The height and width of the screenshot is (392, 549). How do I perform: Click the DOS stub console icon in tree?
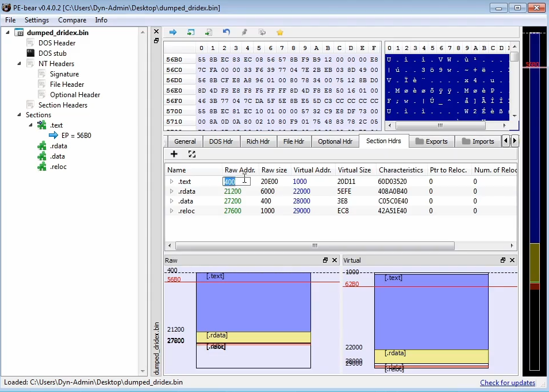[x=30, y=53]
